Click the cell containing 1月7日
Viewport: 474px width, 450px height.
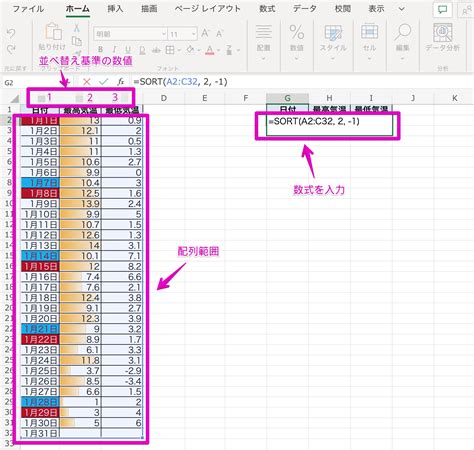40,183
